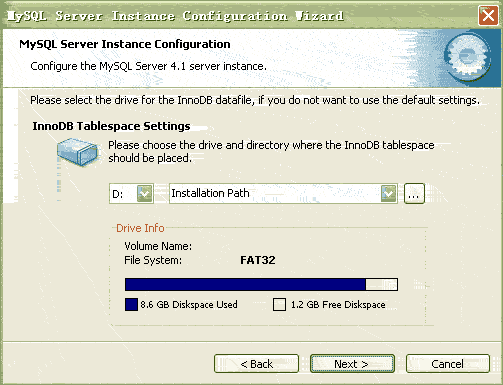
Task: Click the FAT32 file system value
Action: tap(258, 260)
